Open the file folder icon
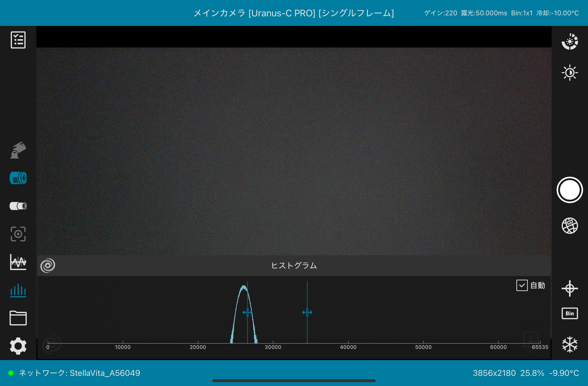588x386 pixels. point(18,318)
